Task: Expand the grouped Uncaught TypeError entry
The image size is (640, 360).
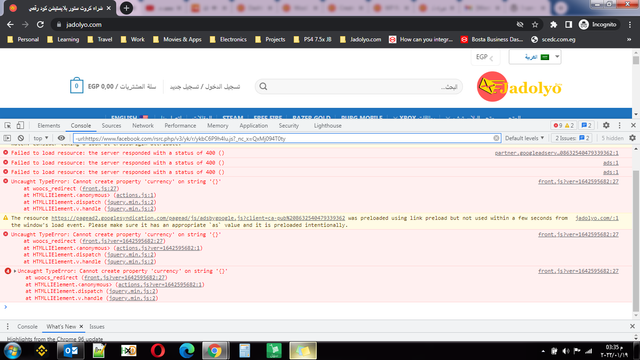Action: pyautogui.click(x=15, y=271)
